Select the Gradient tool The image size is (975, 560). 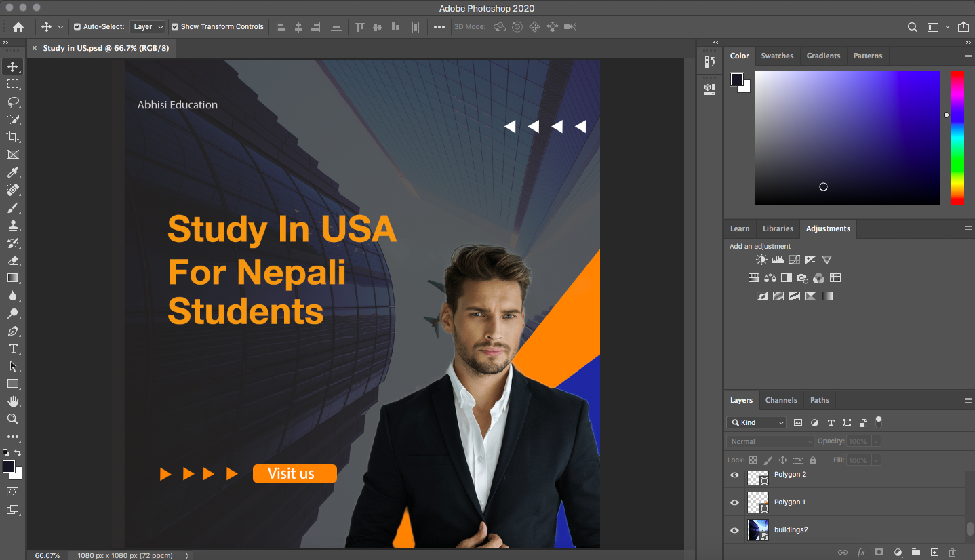pos(12,277)
